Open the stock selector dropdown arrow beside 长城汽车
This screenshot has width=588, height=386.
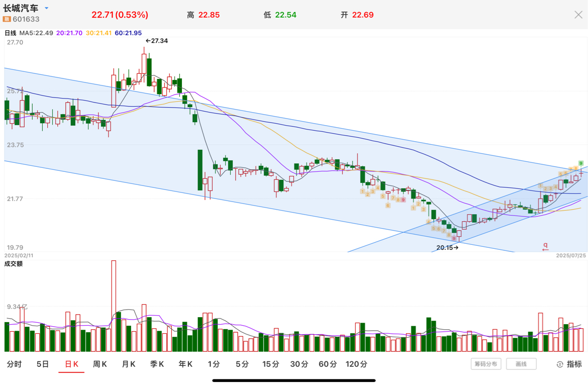[x=47, y=8]
